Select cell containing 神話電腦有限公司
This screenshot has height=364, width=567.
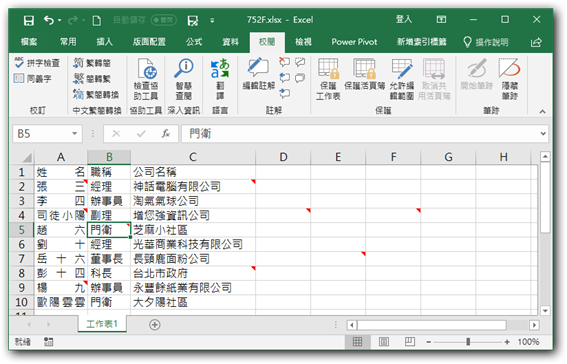[193, 187]
